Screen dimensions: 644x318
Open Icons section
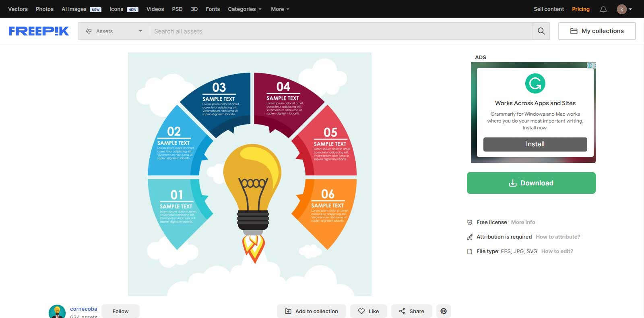point(124,9)
